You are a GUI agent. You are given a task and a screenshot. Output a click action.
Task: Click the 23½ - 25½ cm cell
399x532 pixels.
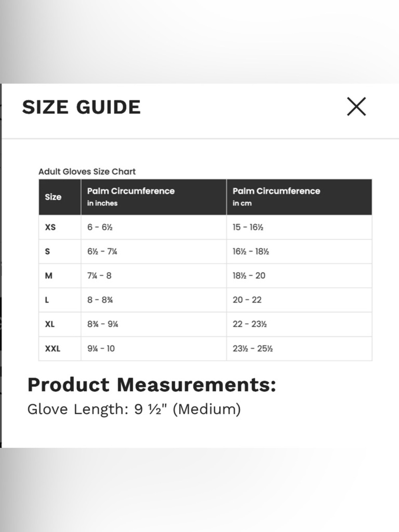click(299, 348)
